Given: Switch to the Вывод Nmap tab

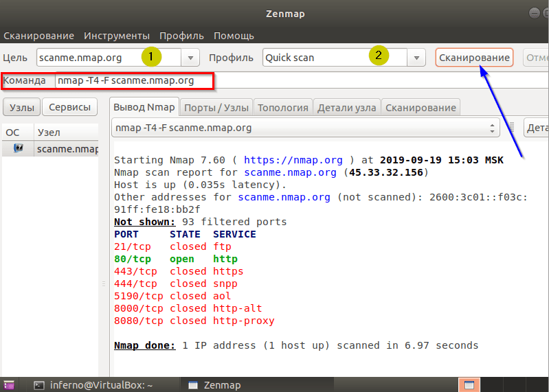Looking at the screenshot, I should (144, 107).
